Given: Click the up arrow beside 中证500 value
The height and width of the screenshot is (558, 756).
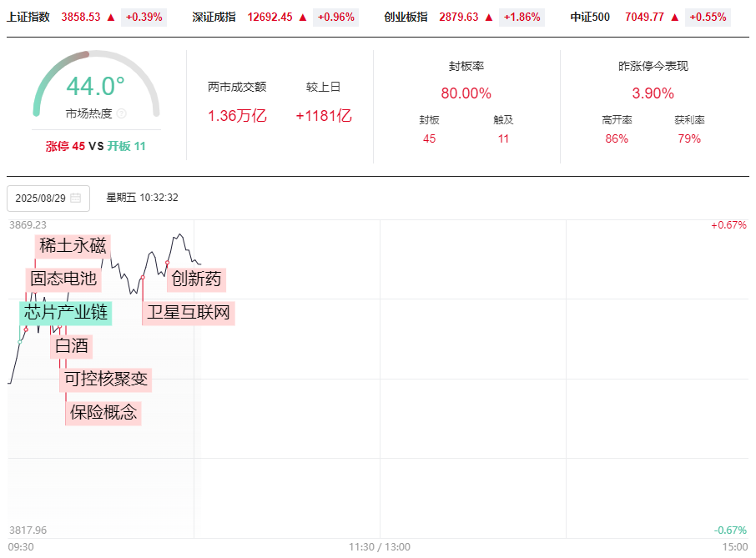Looking at the screenshot, I should tap(675, 17).
